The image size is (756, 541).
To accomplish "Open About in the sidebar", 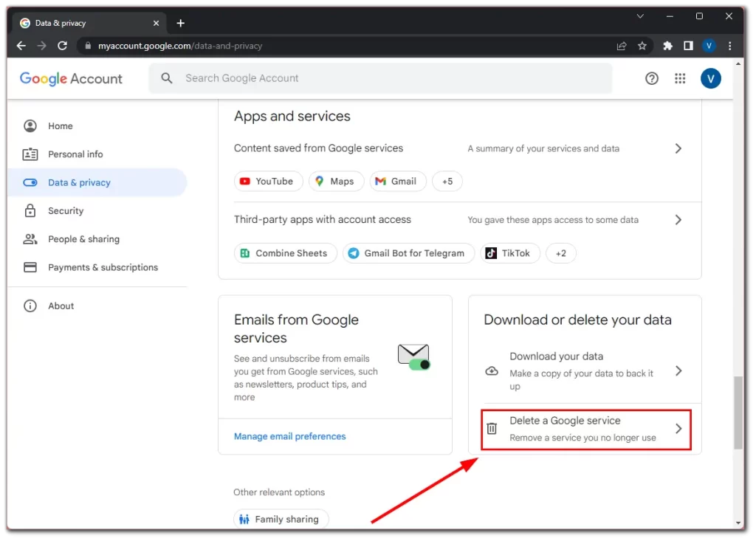I will [x=97, y=306].
